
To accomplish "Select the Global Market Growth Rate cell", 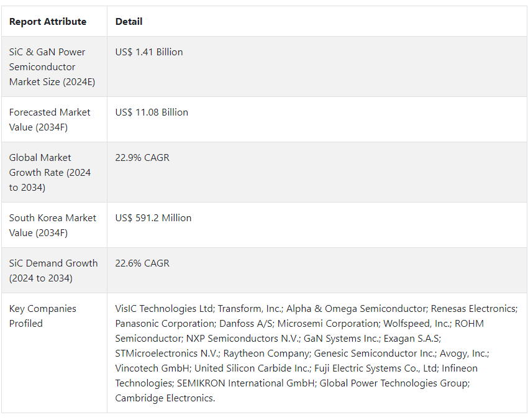I will pos(54,172).
